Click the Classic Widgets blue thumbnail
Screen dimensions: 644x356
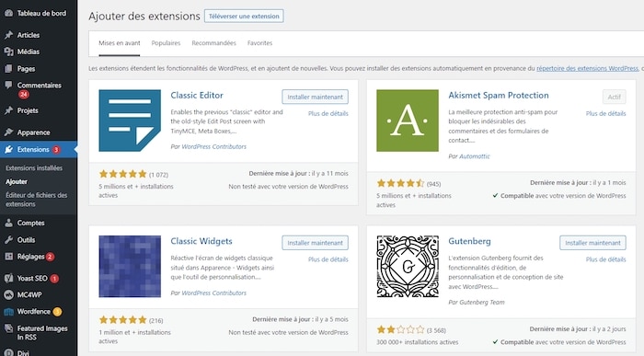click(130, 267)
